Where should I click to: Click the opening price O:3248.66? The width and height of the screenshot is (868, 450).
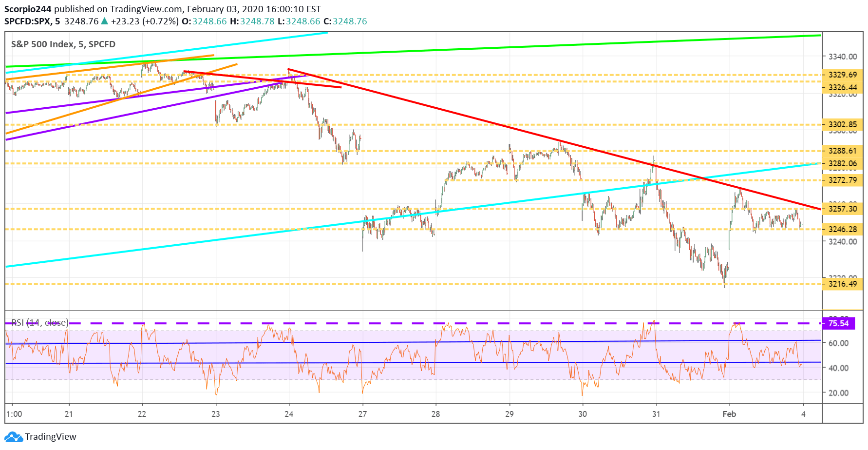point(204,21)
